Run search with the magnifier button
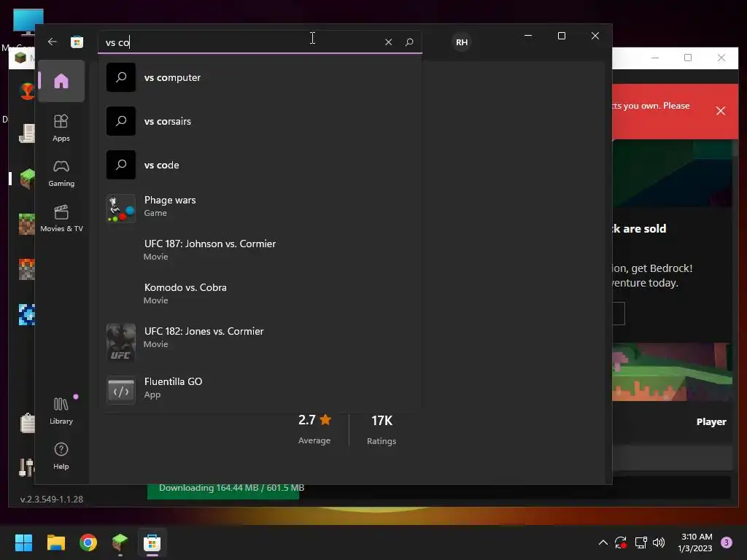 click(x=409, y=42)
